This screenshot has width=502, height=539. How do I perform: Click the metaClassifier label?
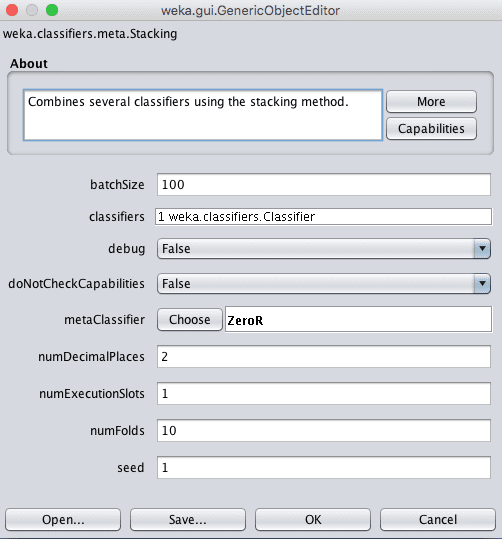point(105,320)
